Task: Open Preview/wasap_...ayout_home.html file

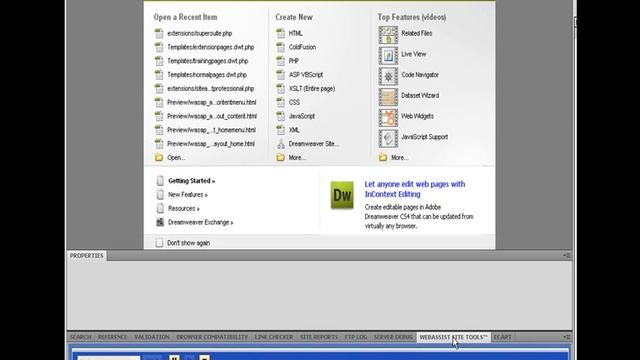Action: [211, 144]
